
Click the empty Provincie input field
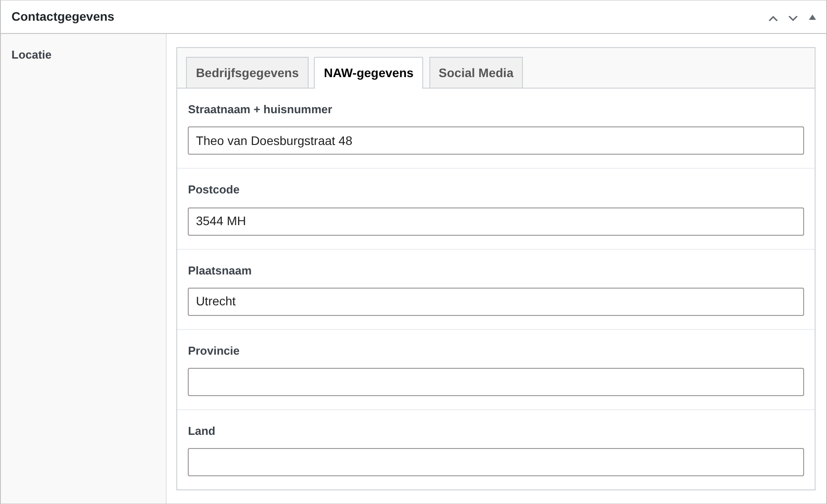(496, 382)
